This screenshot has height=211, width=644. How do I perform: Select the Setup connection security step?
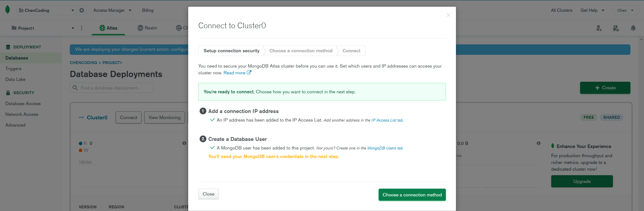point(231,51)
